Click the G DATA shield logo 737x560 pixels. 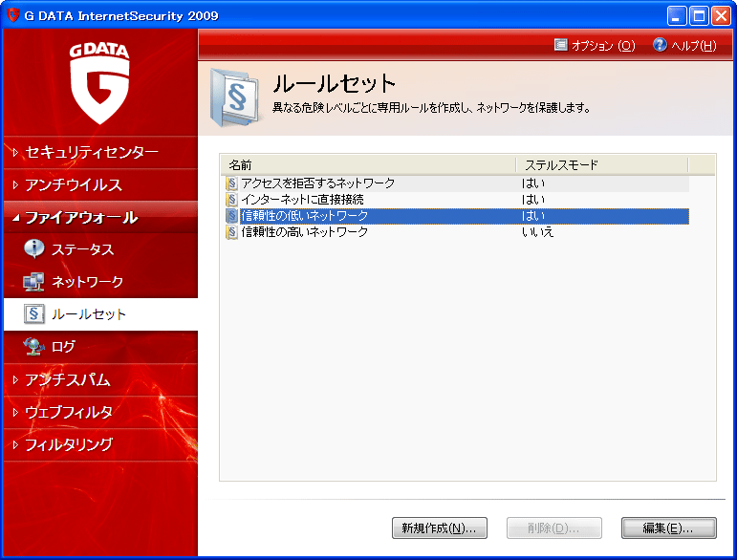99,84
